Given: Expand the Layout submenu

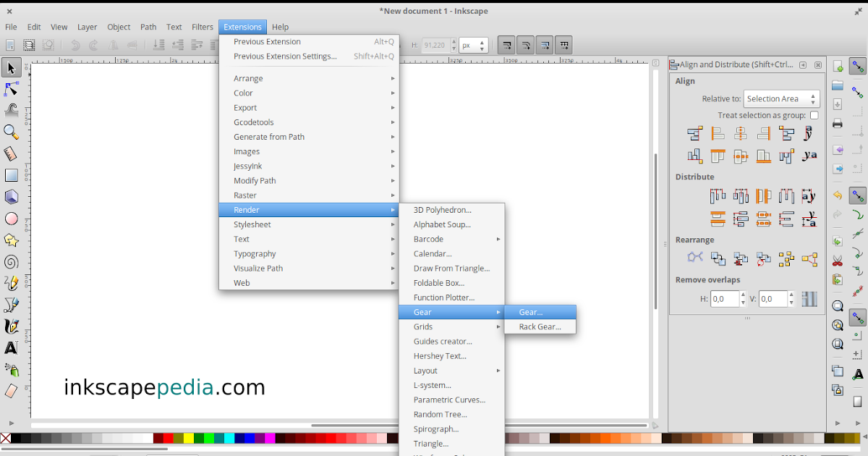Looking at the screenshot, I should (x=451, y=371).
